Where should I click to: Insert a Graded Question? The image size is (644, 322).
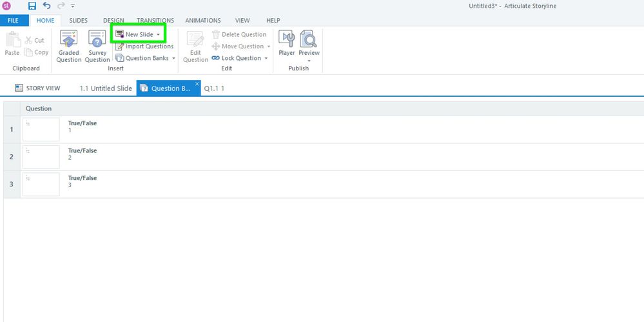[68, 46]
